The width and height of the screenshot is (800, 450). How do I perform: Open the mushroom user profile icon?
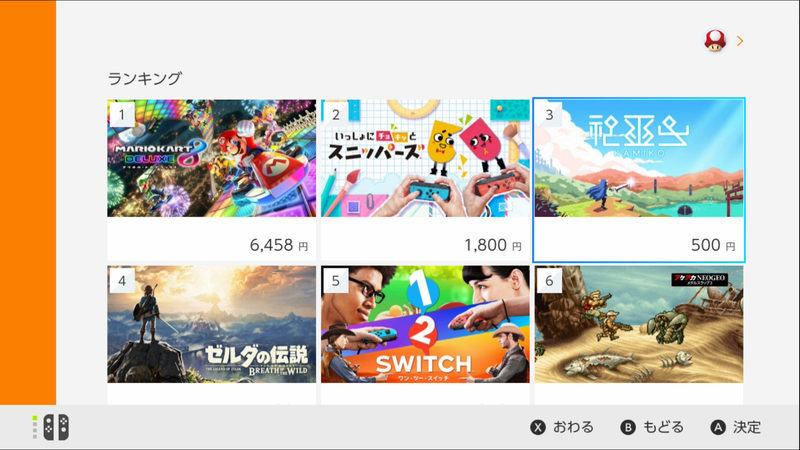coord(715,41)
